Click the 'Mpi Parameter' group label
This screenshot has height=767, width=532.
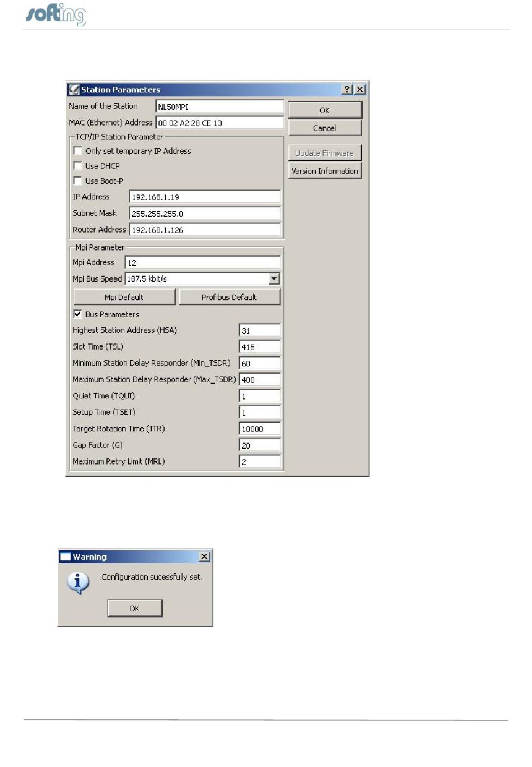click(x=100, y=247)
